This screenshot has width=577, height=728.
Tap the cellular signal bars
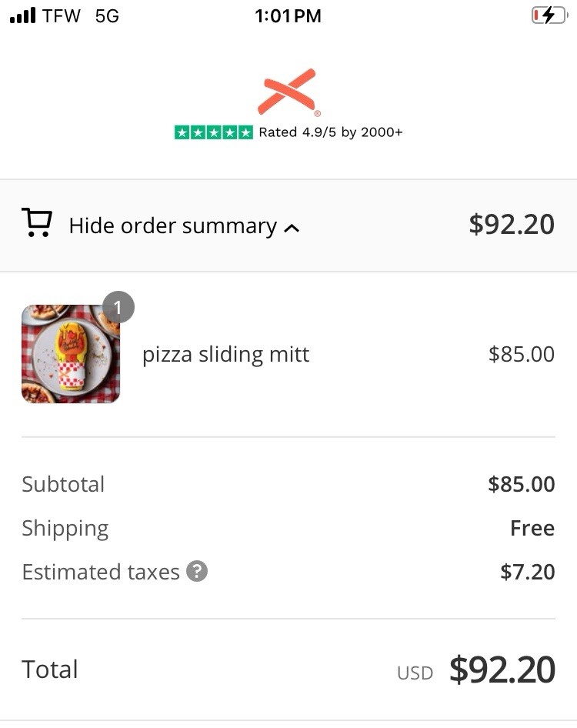click(23, 16)
